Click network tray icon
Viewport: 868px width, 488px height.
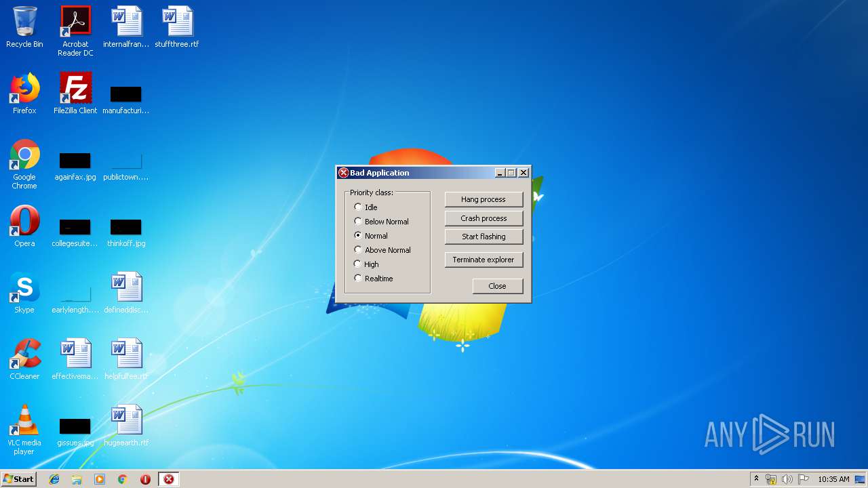click(x=771, y=479)
